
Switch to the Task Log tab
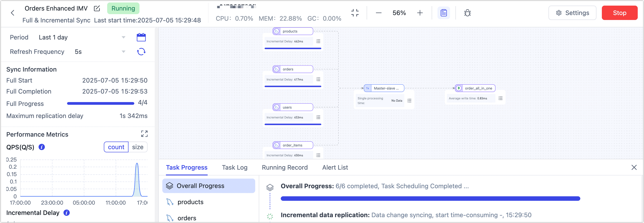click(234, 168)
